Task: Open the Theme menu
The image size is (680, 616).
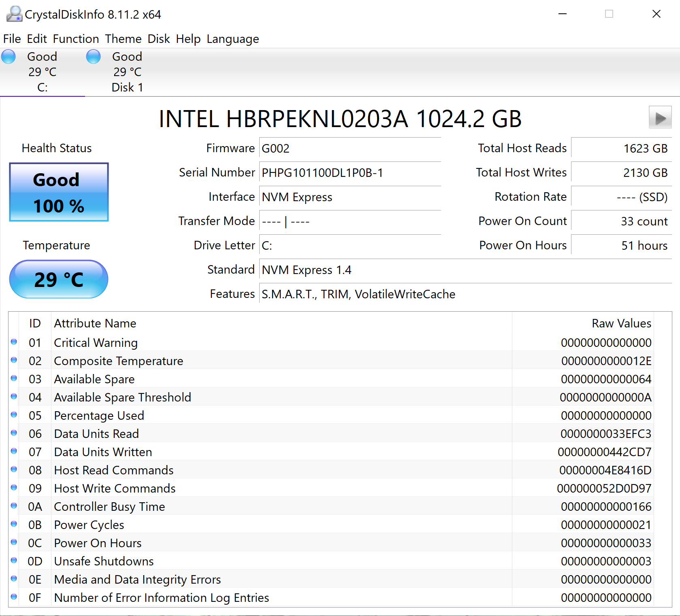Action: [x=123, y=39]
